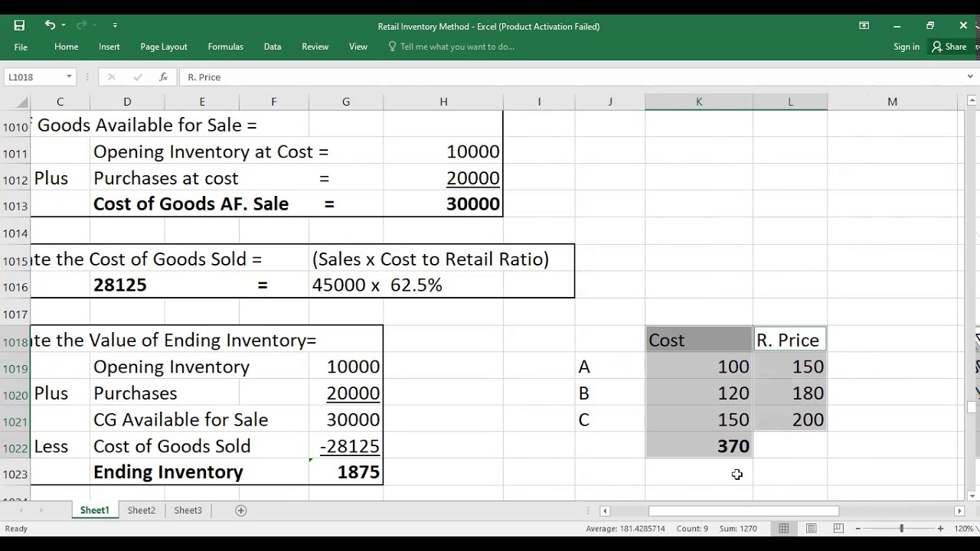Click item label 'B' in column J

[x=610, y=393]
